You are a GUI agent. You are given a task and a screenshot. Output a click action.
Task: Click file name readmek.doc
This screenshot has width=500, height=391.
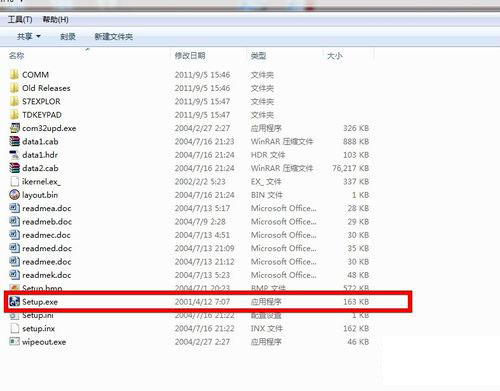47,275
